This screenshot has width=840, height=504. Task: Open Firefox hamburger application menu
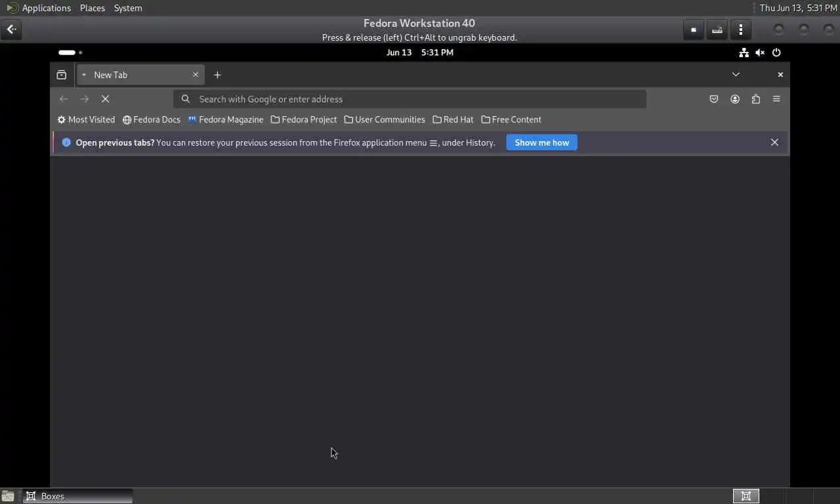pyautogui.click(x=776, y=99)
